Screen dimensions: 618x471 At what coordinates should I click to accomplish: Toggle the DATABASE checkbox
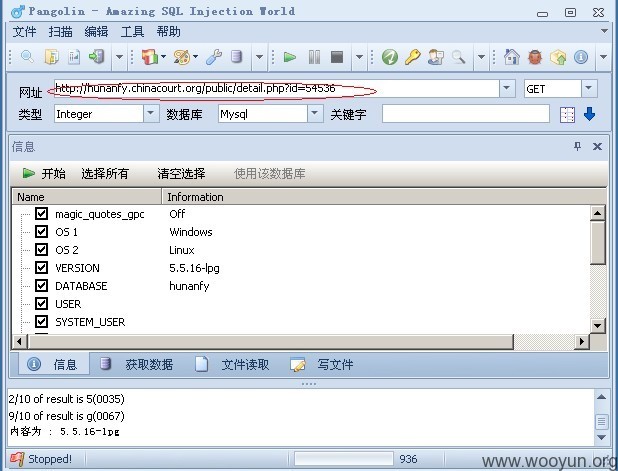point(41,285)
